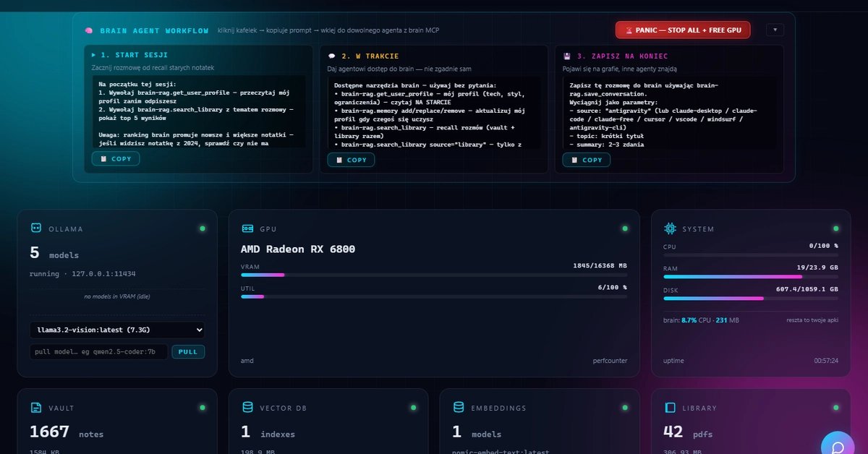Click the Vault document icon
868x454 pixels.
35,408
